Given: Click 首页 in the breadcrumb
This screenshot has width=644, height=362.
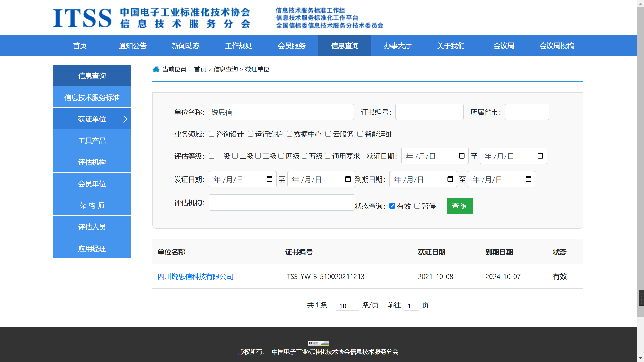Looking at the screenshot, I should 200,69.
